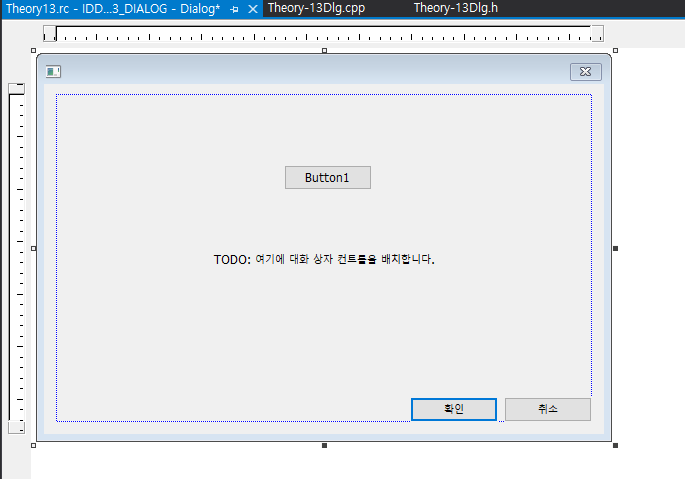Click the bottom-right dialog resize handle

616,445
